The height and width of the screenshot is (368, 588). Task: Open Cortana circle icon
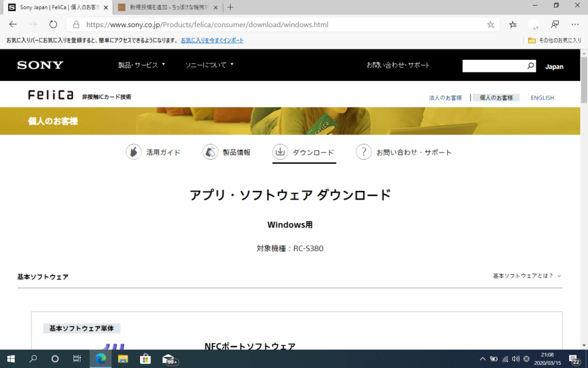pos(55,359)
